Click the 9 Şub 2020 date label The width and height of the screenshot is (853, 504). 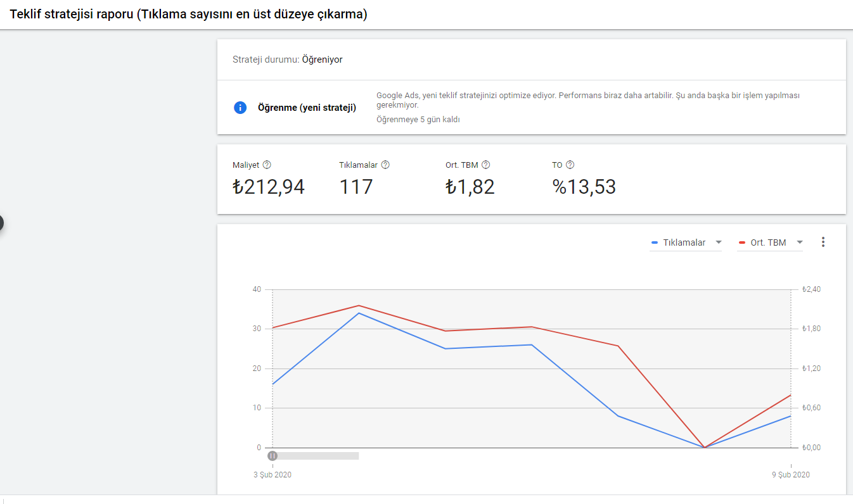[791, 474]
